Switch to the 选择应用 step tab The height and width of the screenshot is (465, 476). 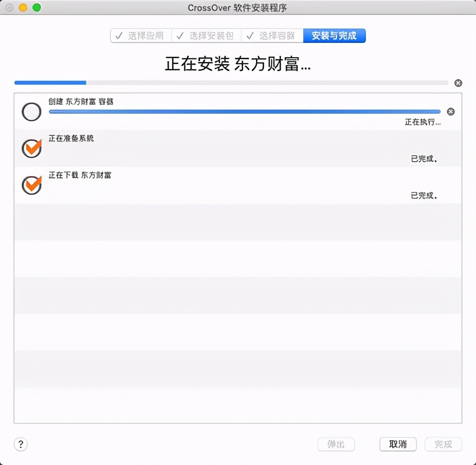[141, 36]
